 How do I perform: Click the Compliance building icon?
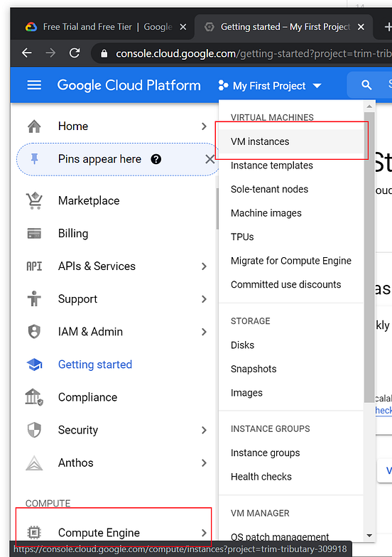point(34,396)
